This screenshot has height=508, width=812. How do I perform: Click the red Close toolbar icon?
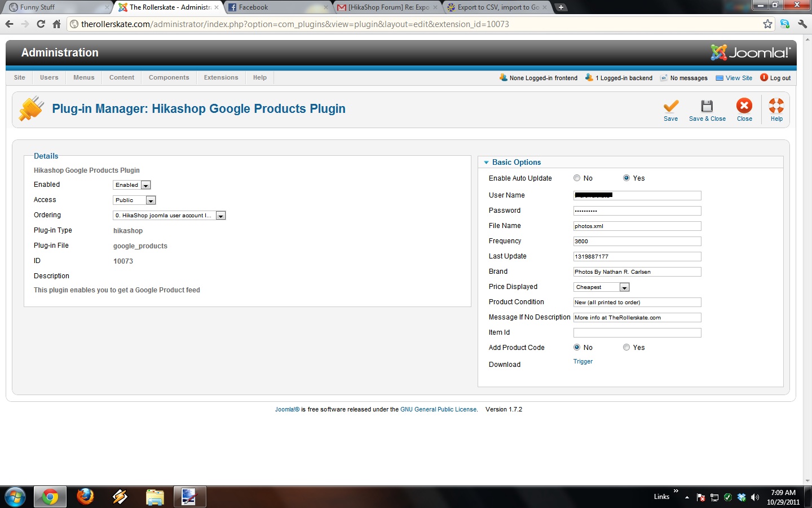[744, 106]
